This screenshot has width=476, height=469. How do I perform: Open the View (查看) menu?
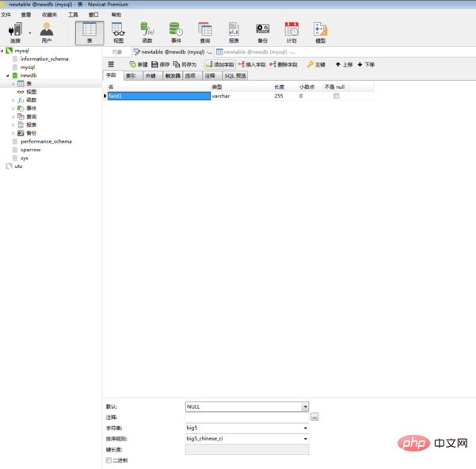point(26,14)
